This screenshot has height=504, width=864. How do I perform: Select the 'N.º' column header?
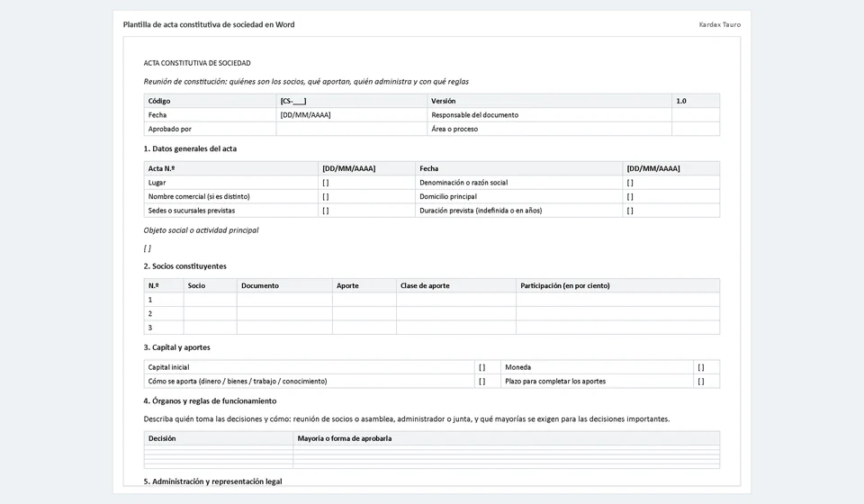coord(164,285)
